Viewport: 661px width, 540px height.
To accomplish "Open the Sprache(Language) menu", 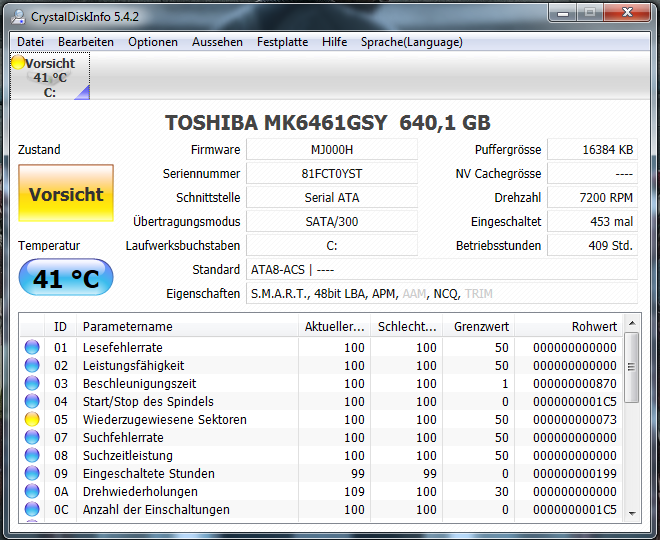I will [x=412, y=42].
